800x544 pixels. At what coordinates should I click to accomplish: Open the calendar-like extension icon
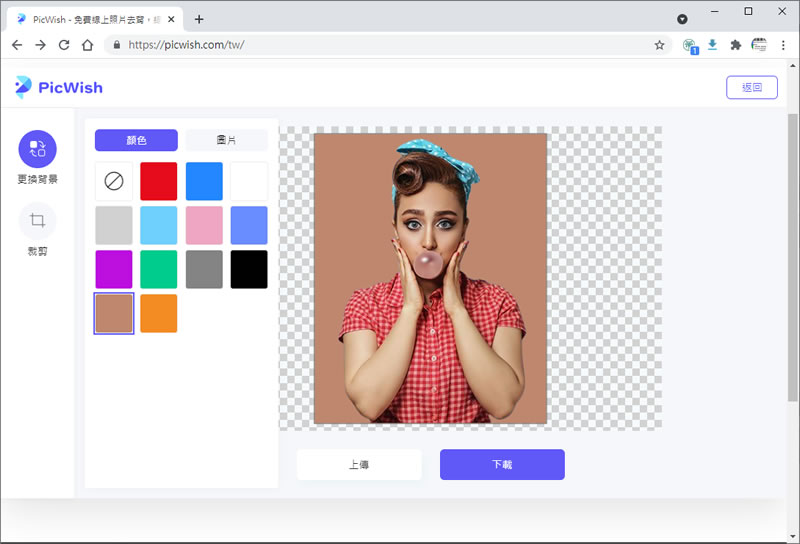[x=759, y=45]
